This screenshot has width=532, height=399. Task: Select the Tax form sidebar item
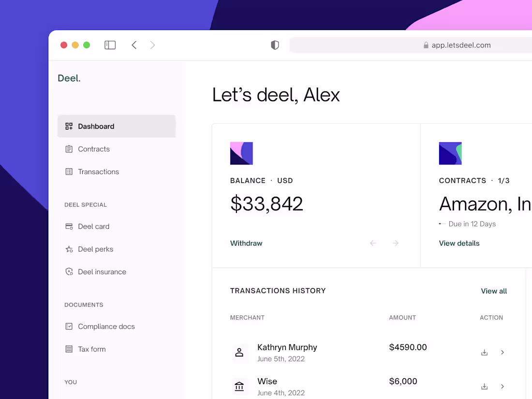(91, 349)
